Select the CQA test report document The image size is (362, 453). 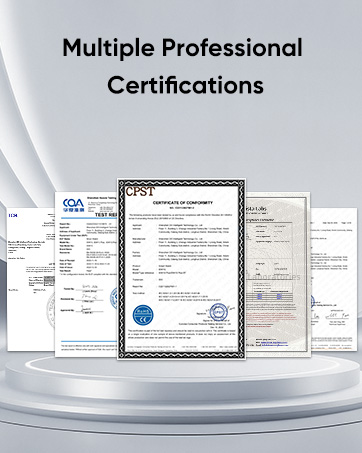coord(86,274)
